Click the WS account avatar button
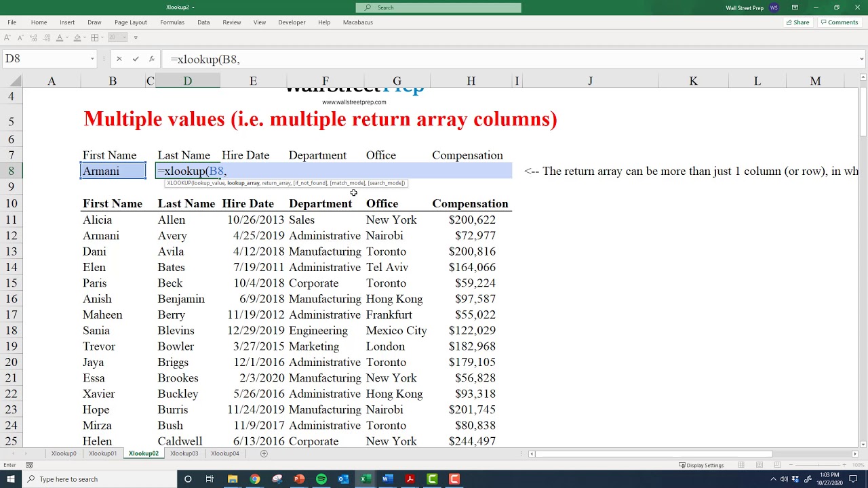This screenshot has height=488, width=868. [774, 7]
